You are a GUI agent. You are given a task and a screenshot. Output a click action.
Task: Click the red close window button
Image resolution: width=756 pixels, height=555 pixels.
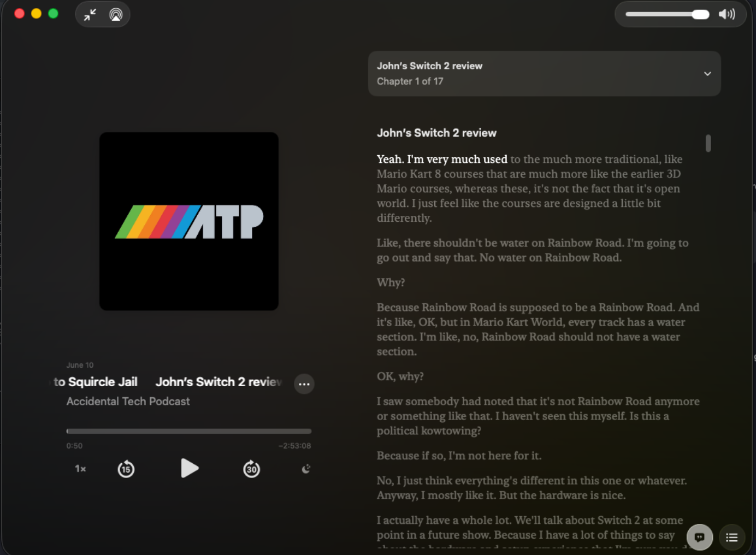click(x=20, y=14)
